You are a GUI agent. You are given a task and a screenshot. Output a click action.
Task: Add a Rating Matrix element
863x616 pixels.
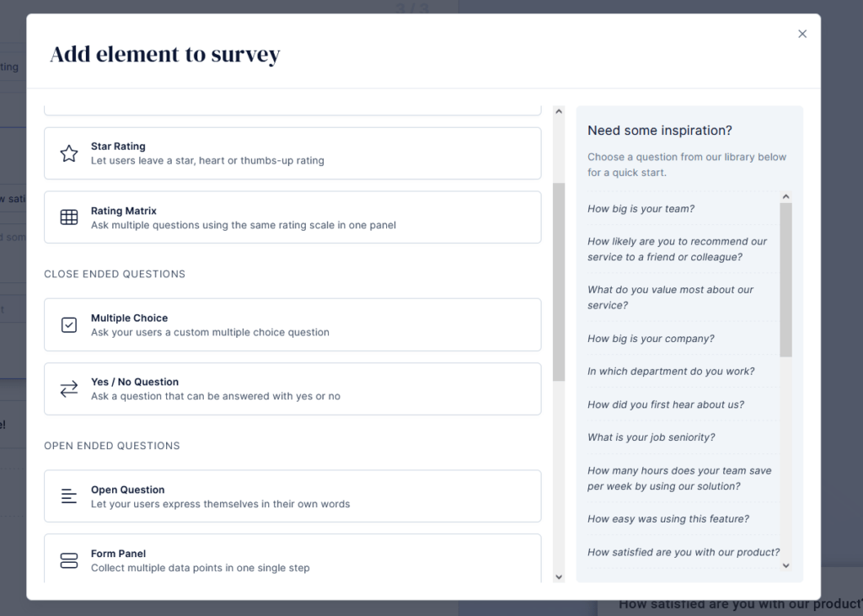(x=292, y=217)
